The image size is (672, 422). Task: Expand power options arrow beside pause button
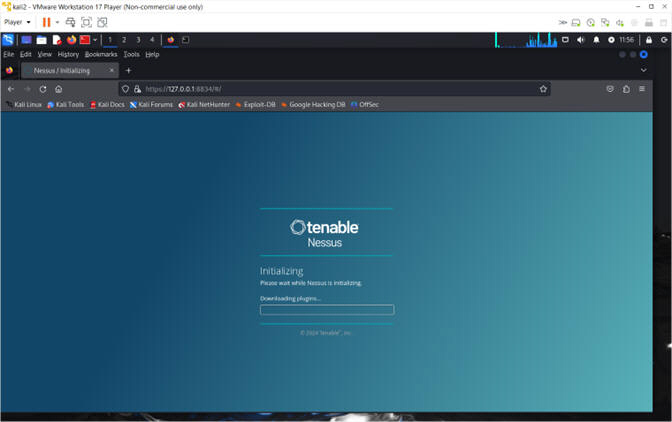57,22
